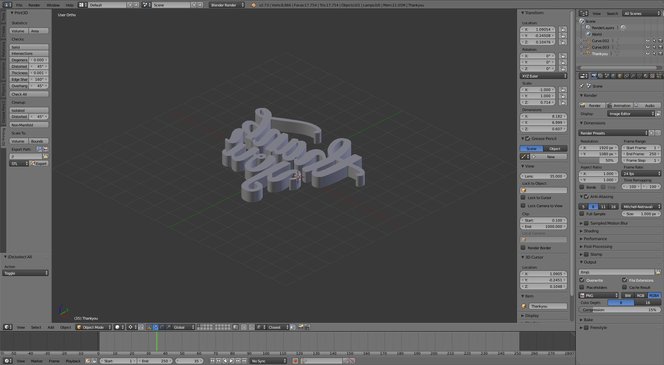Toggle the File Extensions checkbox
The height and width of the screenshot is (365, 664).
coord(624,280)
